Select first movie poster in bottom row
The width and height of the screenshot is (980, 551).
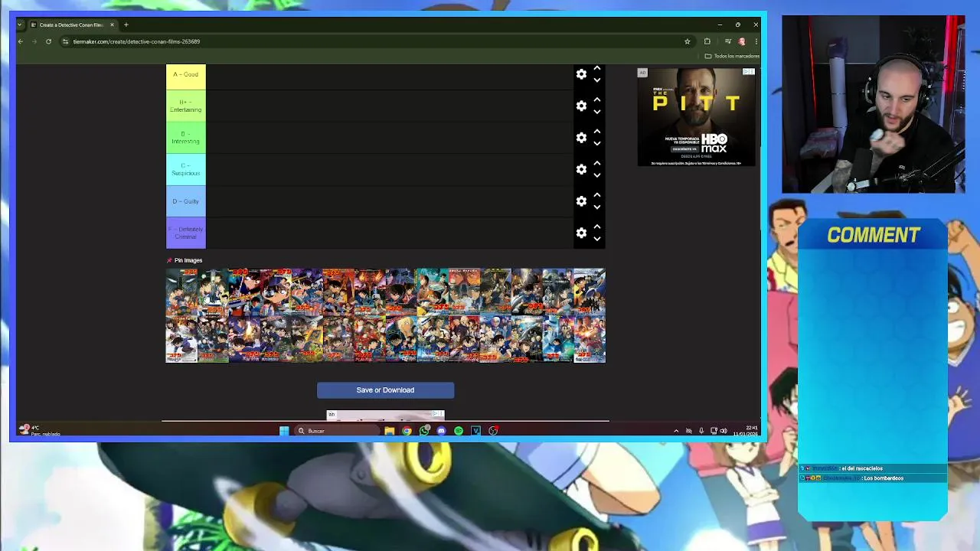[181, 339]
